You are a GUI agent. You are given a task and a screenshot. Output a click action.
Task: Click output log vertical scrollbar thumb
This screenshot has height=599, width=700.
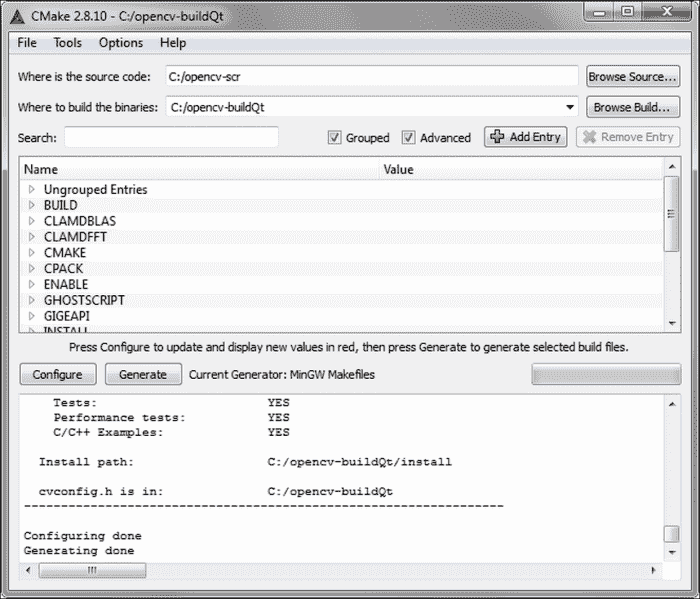[x=671, y=534]
